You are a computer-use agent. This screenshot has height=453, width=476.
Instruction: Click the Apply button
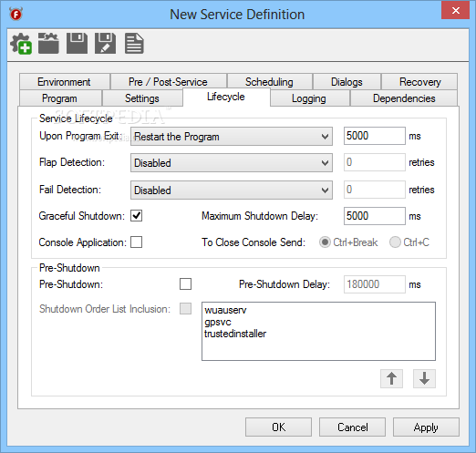pyautogui.click(x=426, y=427)
